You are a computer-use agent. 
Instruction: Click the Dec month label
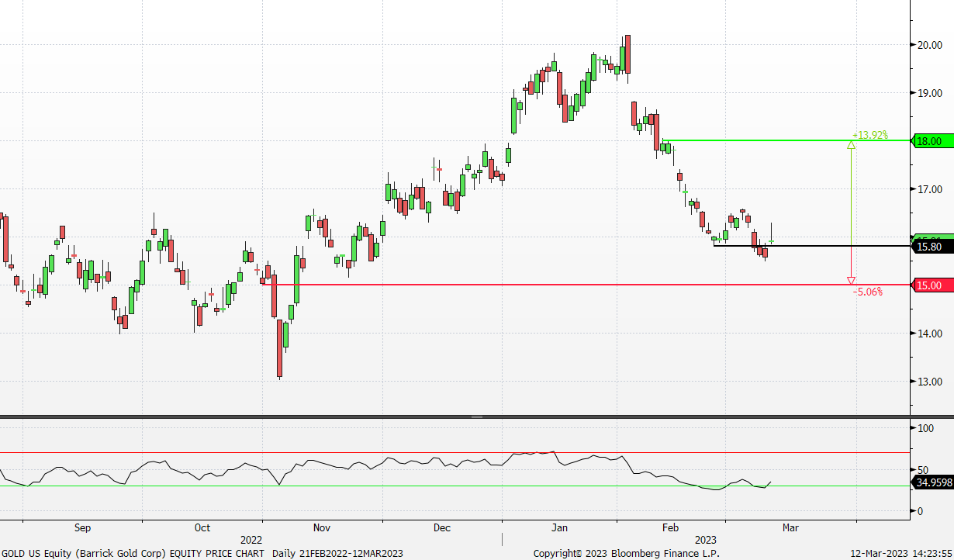(x=441, y=528)
